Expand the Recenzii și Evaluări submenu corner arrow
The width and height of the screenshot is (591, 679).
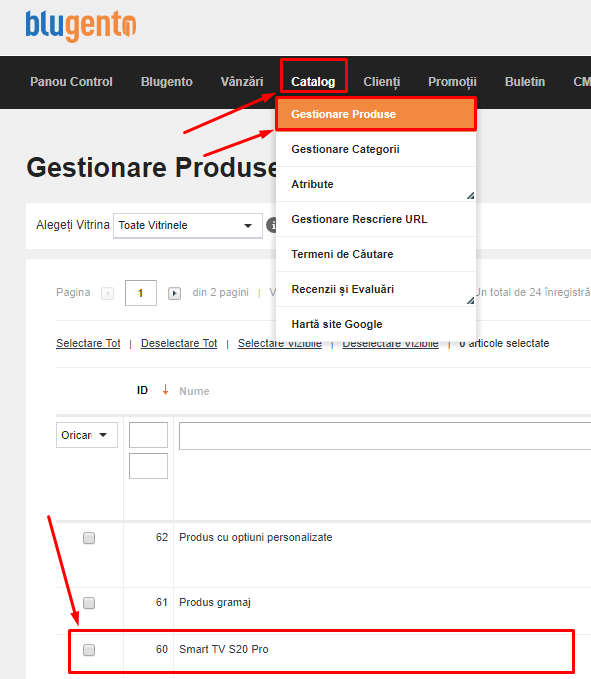pos(471,301)
